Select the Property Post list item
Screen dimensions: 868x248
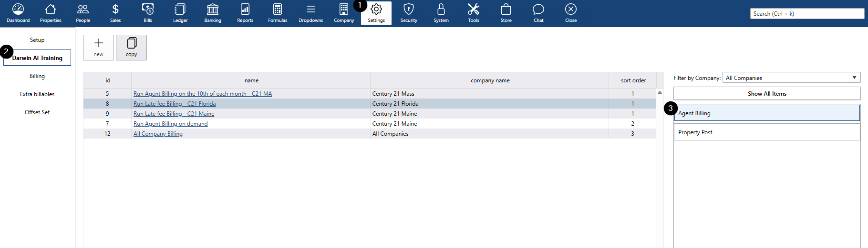click(x=766, y=132)
